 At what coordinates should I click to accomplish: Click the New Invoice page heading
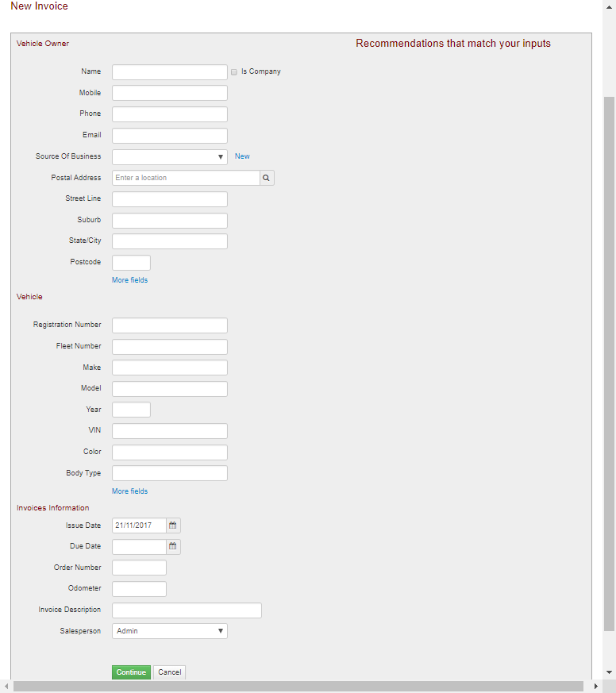pyautogui.click(x=40, y=6)
